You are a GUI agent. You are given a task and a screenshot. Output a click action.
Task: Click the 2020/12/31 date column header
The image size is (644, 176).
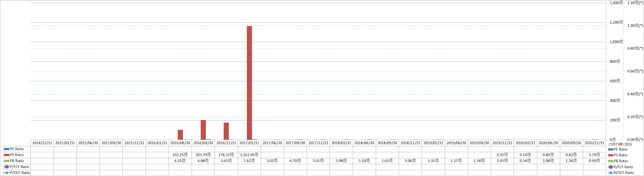click(594, 143)
